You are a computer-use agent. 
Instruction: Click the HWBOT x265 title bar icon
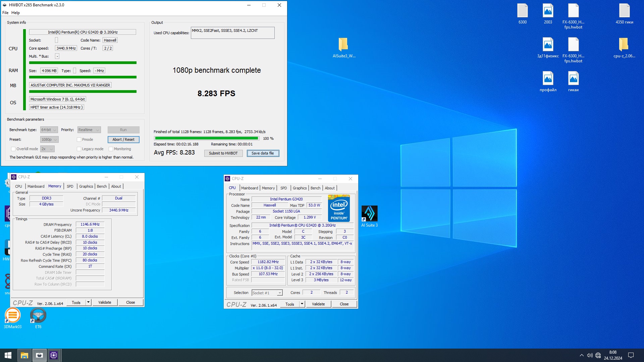[x=5, y=5]
